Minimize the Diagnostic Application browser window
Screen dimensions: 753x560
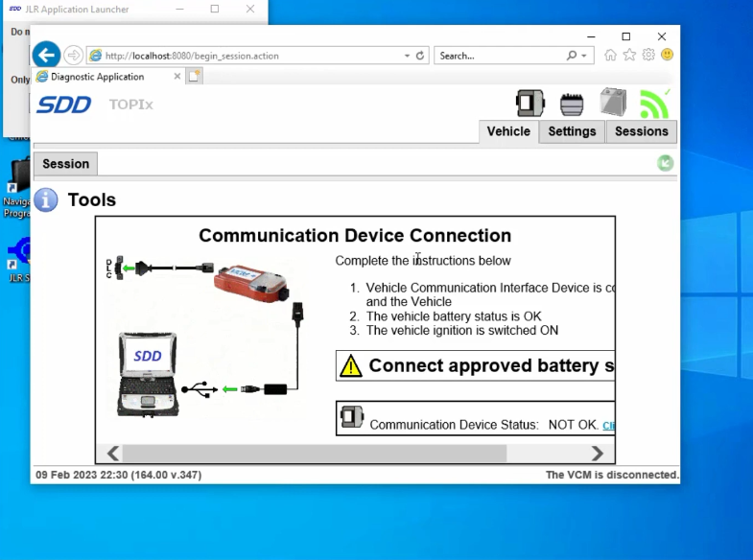(591, 36)
